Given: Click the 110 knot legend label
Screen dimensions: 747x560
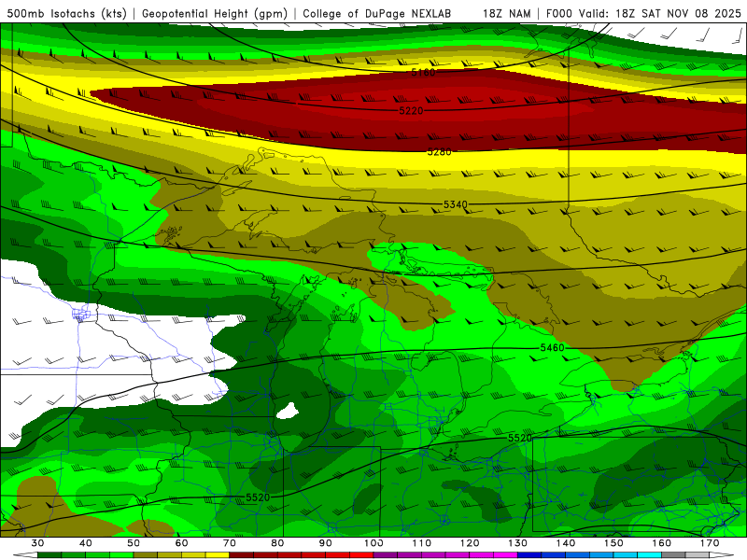Looking at the screenshot, I should click(x=422, y=543).
